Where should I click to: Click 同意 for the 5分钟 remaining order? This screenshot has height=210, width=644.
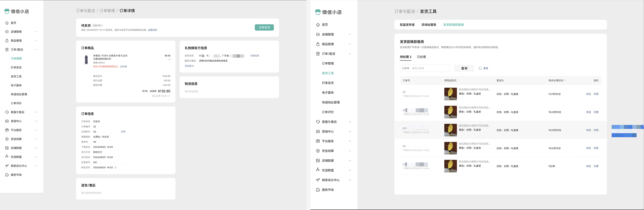click(596, 166)
